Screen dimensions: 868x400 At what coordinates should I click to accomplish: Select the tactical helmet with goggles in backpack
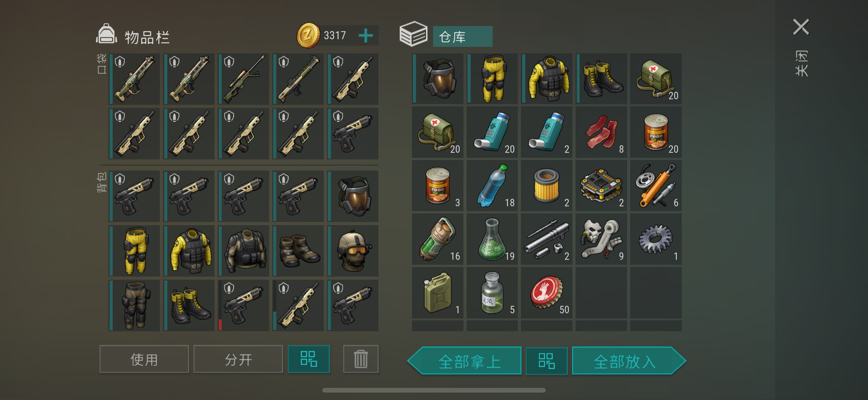coord(353,251)
